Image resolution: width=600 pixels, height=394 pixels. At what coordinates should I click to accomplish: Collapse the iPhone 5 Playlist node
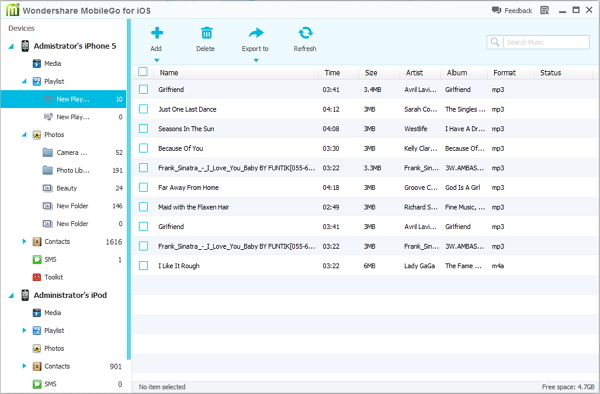pyautogui.click(x=24, y=81)
